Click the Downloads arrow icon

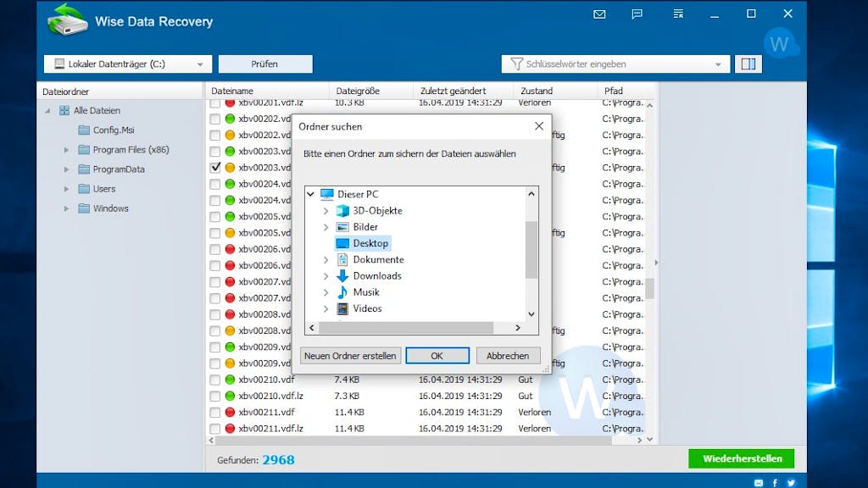(342, 275)
